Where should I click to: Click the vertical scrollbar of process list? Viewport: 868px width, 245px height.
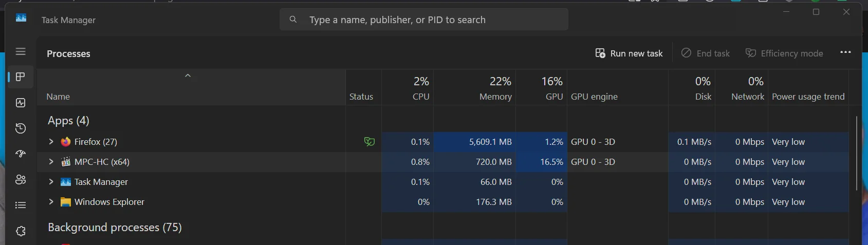(856, 153)
